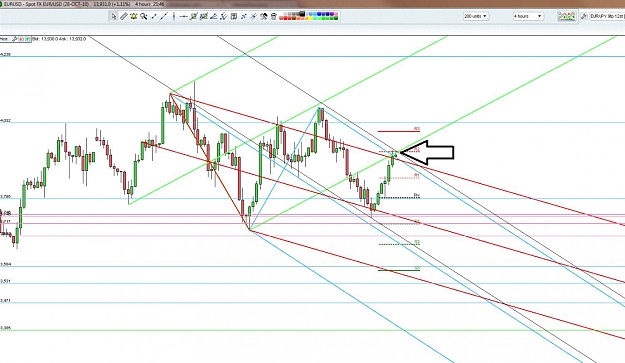
Task: Click the red sell icon in price panel
Action: click(x=21, y=39)
